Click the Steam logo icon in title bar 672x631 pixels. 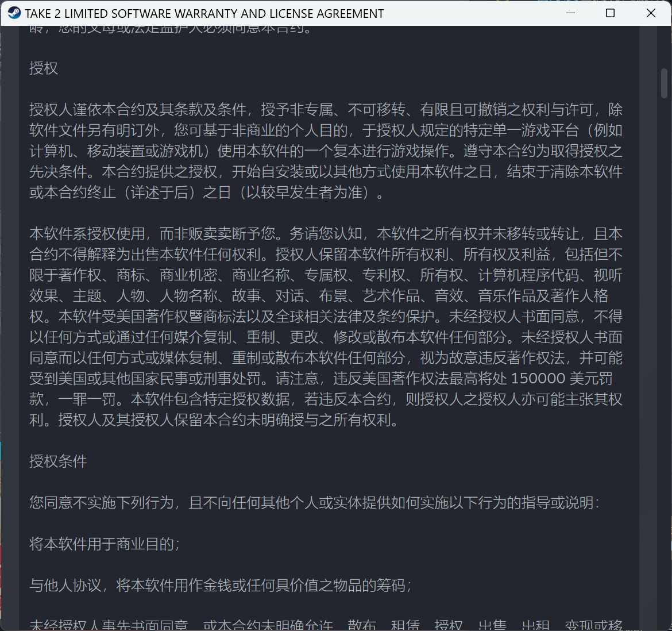tap(14, 13)
